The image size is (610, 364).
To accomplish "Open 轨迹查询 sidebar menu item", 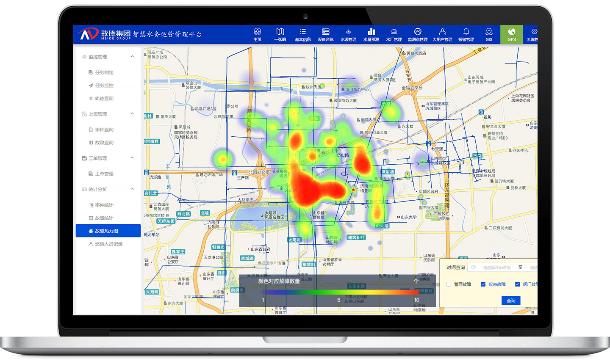I will point(104,98).
